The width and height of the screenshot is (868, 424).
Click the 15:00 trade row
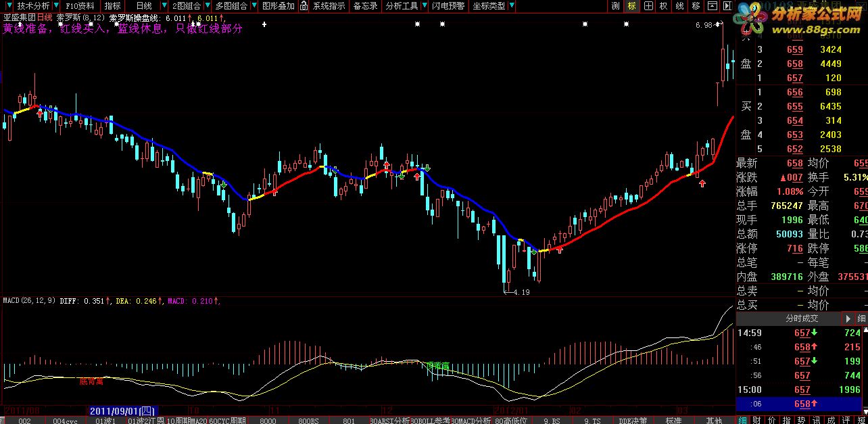798,390
